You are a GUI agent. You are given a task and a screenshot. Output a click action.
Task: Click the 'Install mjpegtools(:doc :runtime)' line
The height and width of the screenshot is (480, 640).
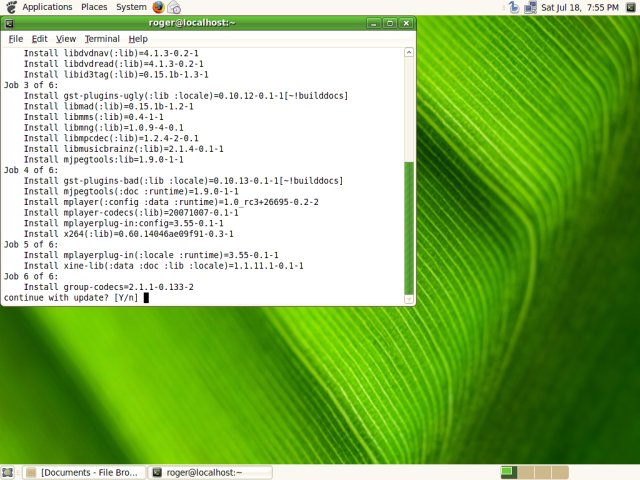pos(131,191)
